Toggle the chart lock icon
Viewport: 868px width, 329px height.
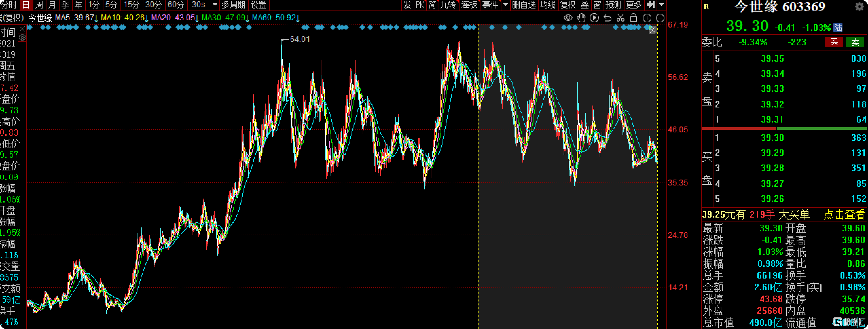pos(633,18)
